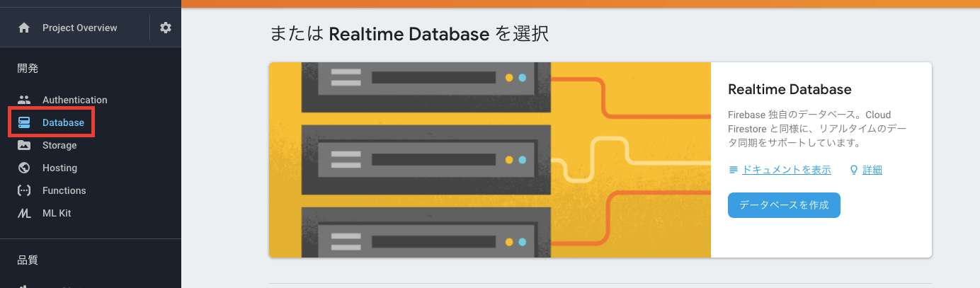Viewport: 980px width, 288px height.
Task: Open Project Overview
Action: (x=80, y=28)
